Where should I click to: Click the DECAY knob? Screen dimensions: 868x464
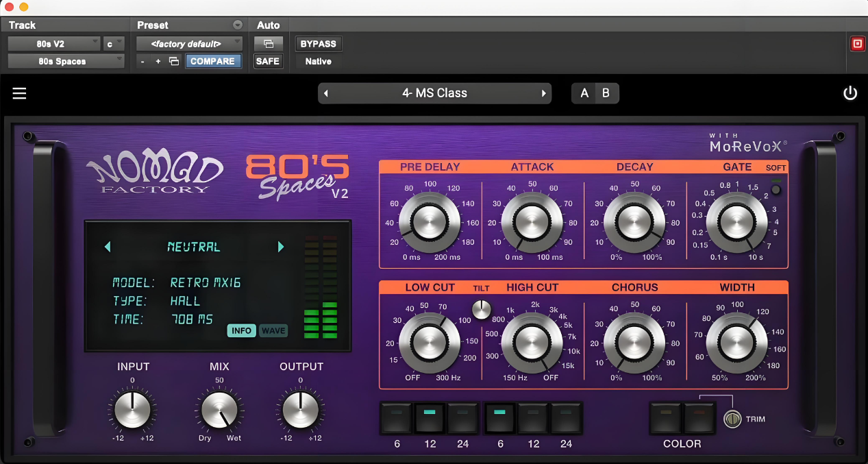634,221
